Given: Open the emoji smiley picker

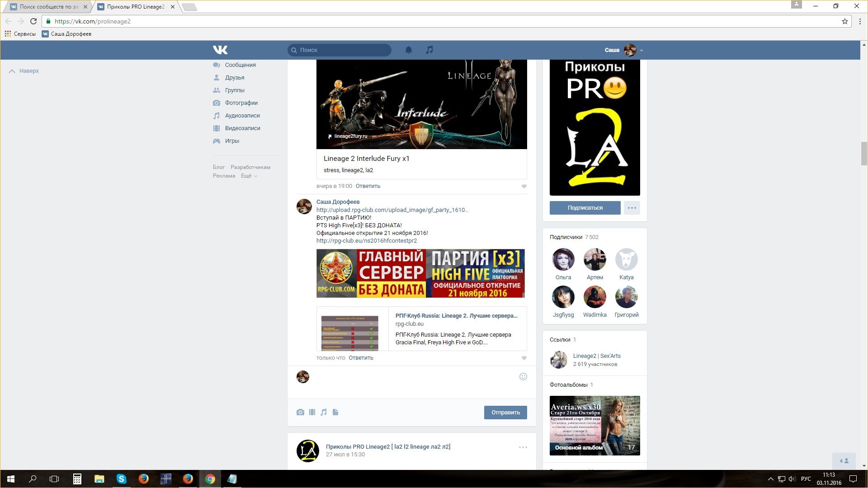Looking at the screenshot, I should click(523, 377).
